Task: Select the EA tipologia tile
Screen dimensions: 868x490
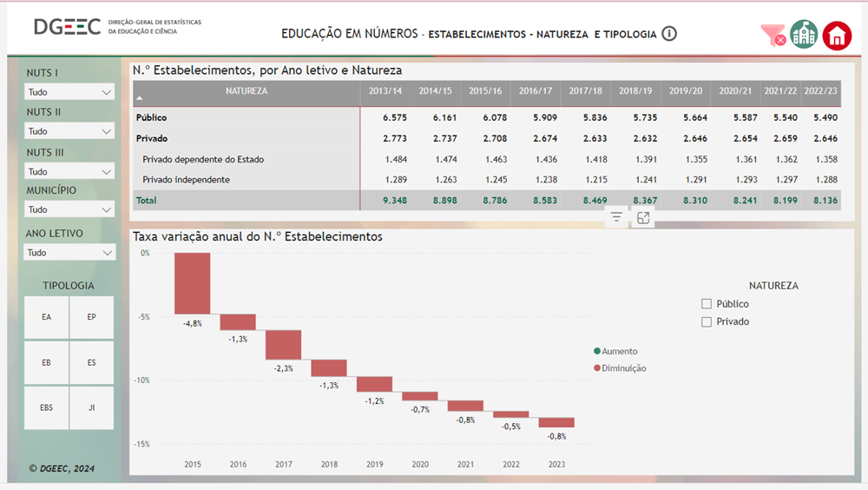Action: point(47,317)
